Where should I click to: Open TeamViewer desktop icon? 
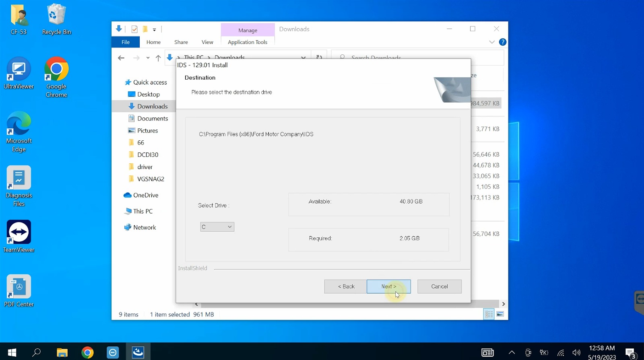(x=19, y=236)
